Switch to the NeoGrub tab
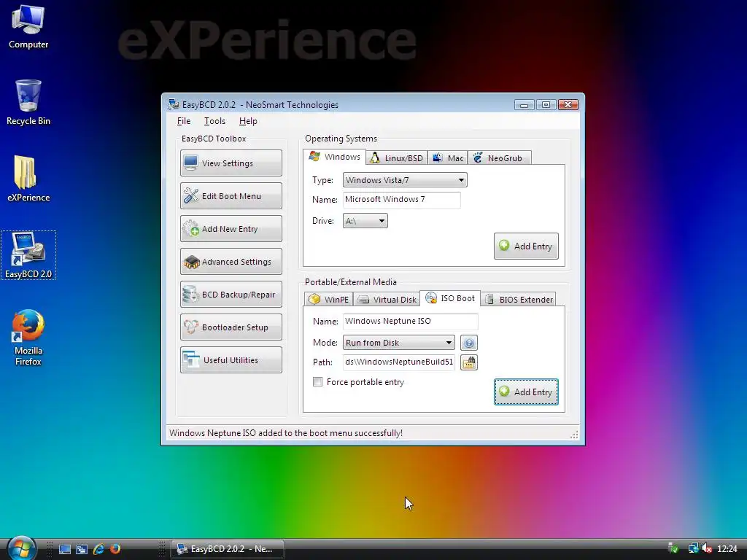747x560 pixels. [499, 158]
